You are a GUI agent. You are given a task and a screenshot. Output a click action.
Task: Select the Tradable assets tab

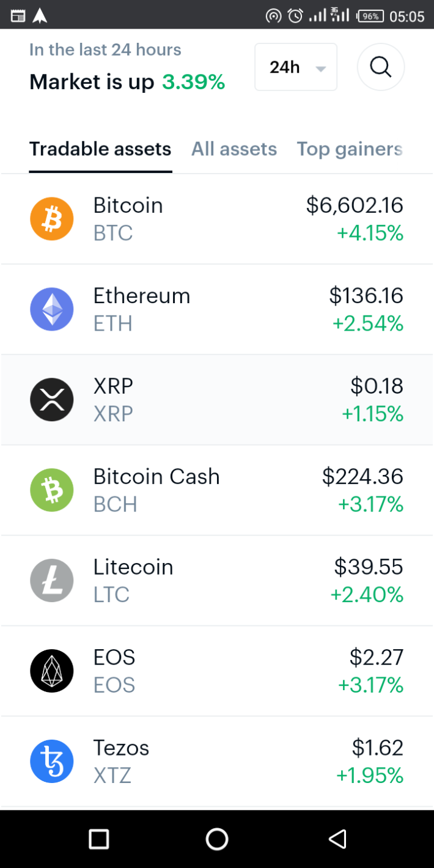click(100, 149)
